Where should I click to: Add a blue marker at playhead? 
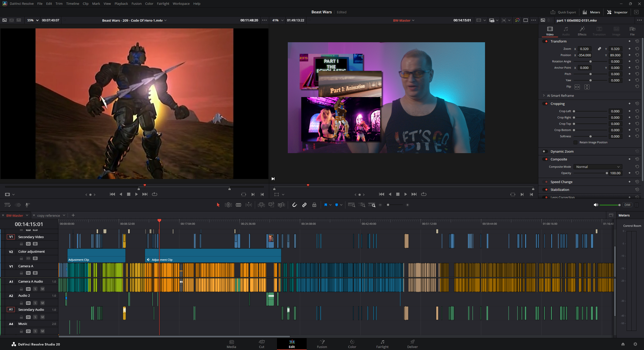coord(337,205)
